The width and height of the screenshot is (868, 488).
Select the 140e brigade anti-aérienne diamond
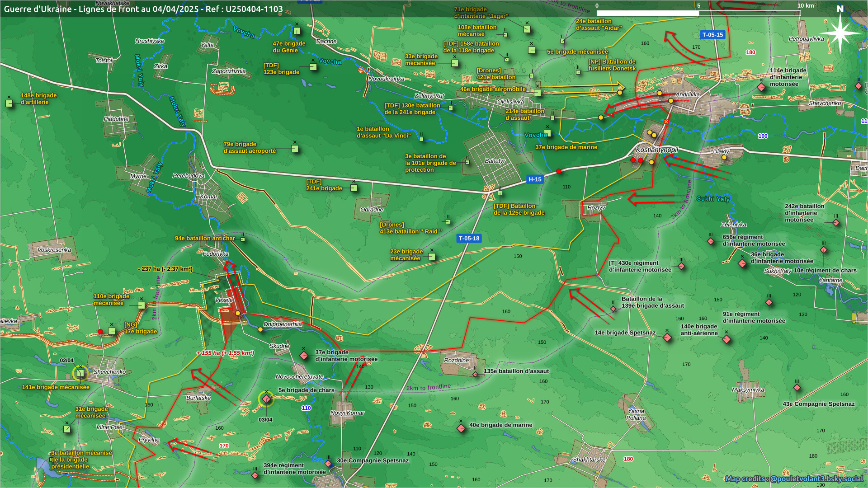(726, 339)
